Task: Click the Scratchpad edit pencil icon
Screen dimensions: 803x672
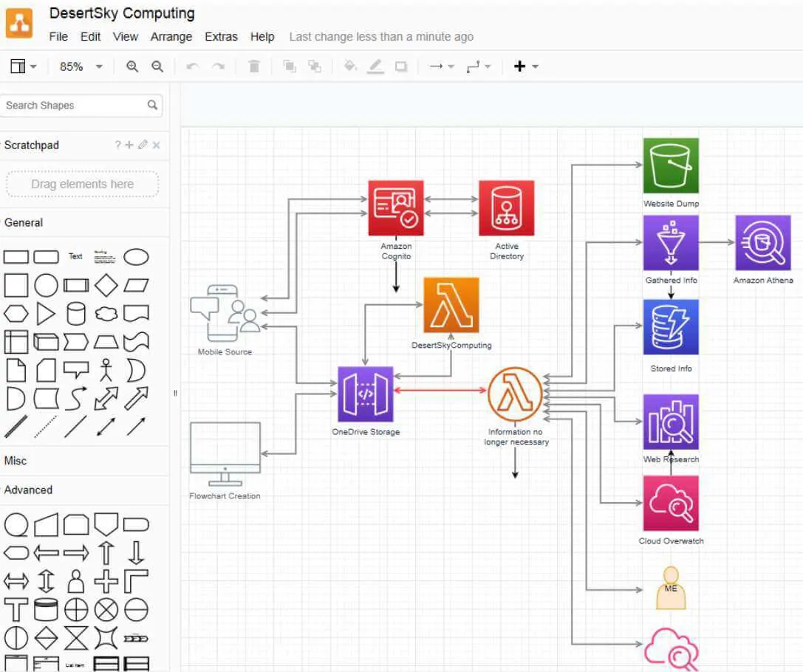Action: coord(143,145)
